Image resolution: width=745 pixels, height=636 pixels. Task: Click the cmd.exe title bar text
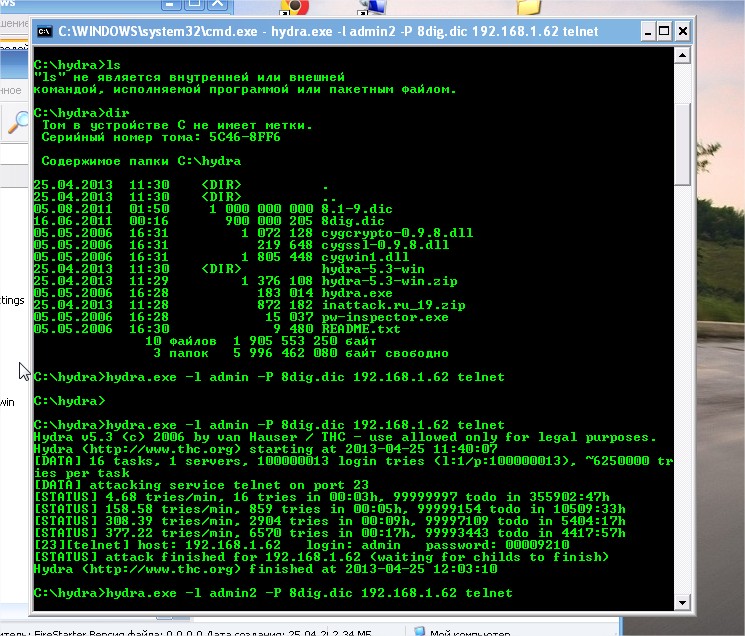point(328,31)
